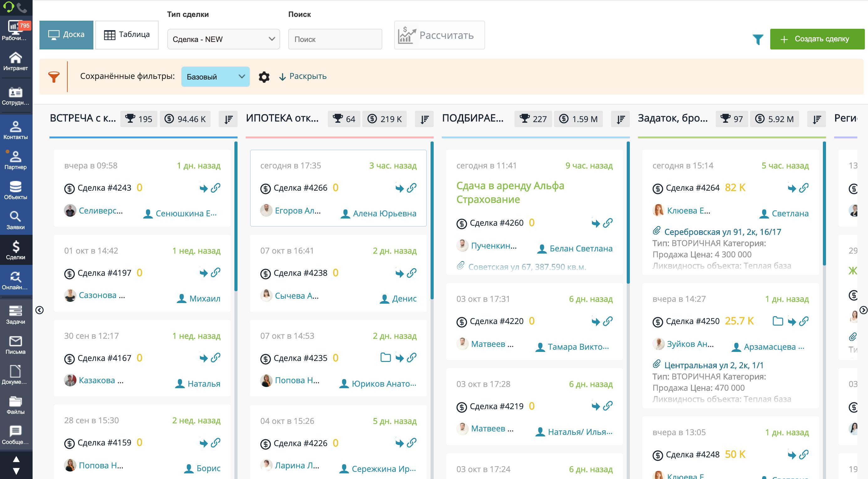868x479 pixels.
Task: Click link icon on Сделка #4264
Action: 804,188
